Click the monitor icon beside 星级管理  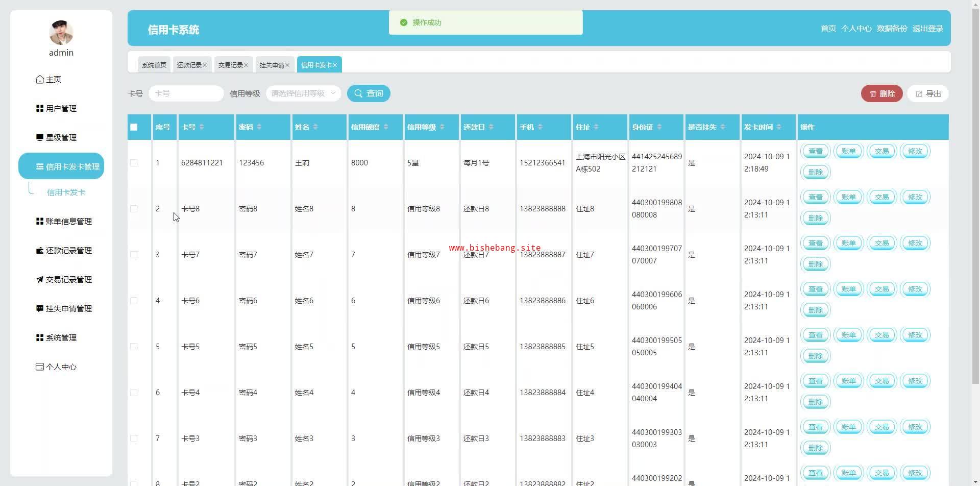pyautogui.click(x=40, y=137)
